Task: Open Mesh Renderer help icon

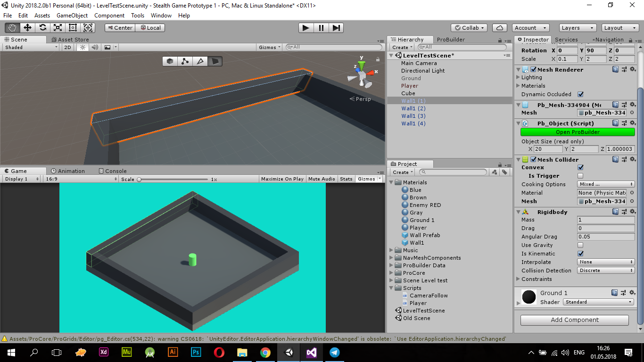Action: pyautogui.click(x=615, y=69)
